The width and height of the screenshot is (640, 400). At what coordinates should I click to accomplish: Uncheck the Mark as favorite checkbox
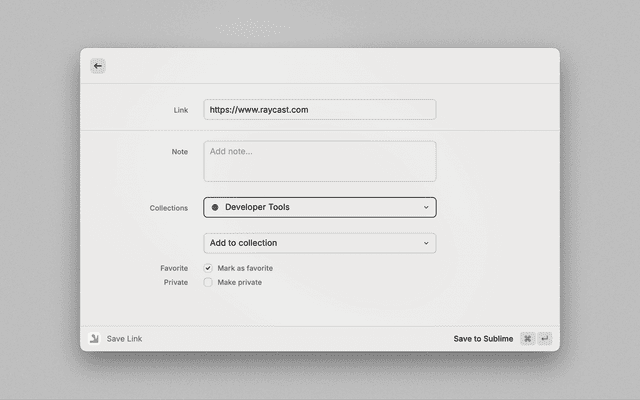click(x=208, y=268)
